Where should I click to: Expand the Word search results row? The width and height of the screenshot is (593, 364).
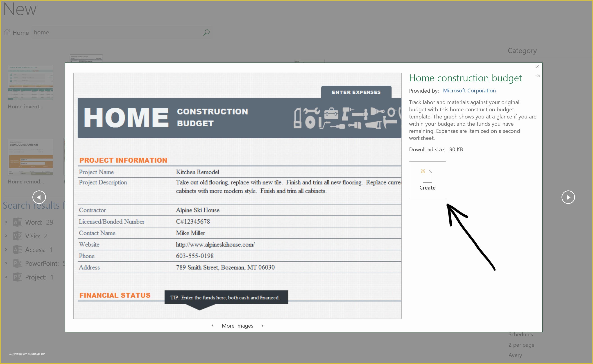point(6,222)
